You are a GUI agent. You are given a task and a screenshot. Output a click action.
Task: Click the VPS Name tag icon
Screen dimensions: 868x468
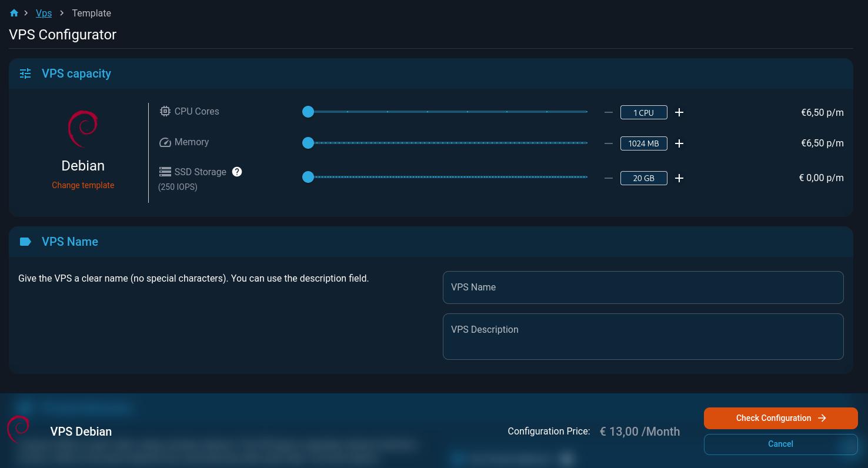[x=25, y=242]
